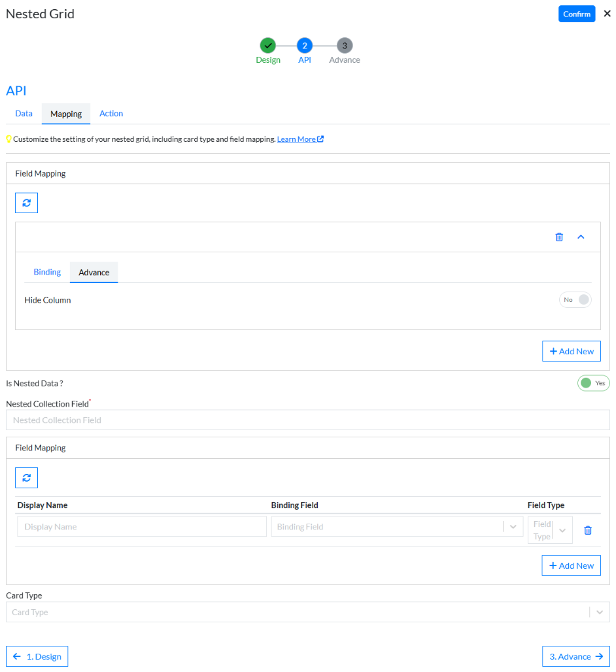
Task: Delete the nested field mapping row
Action: [587, 530]
